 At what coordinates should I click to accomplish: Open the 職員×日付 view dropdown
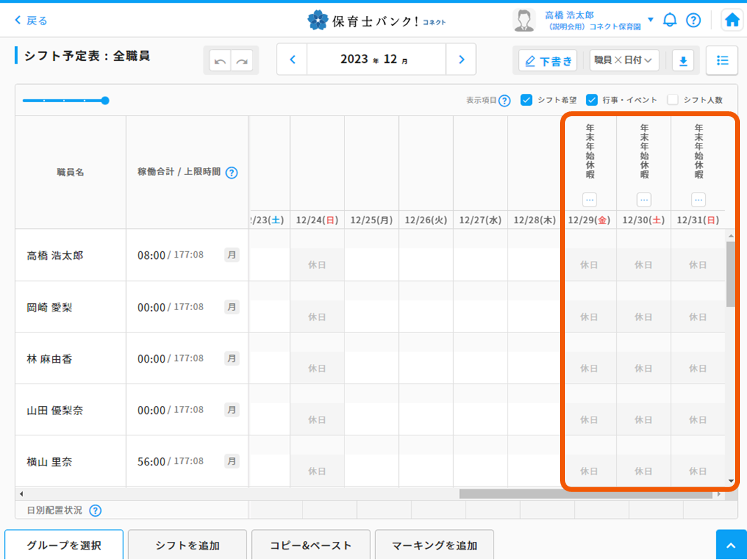[x=624, y=61]
